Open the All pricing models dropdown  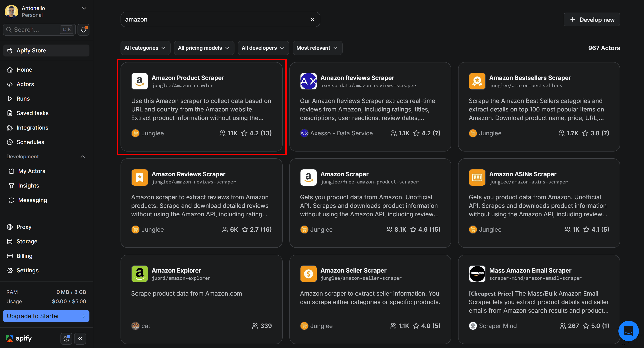point(204,48)
